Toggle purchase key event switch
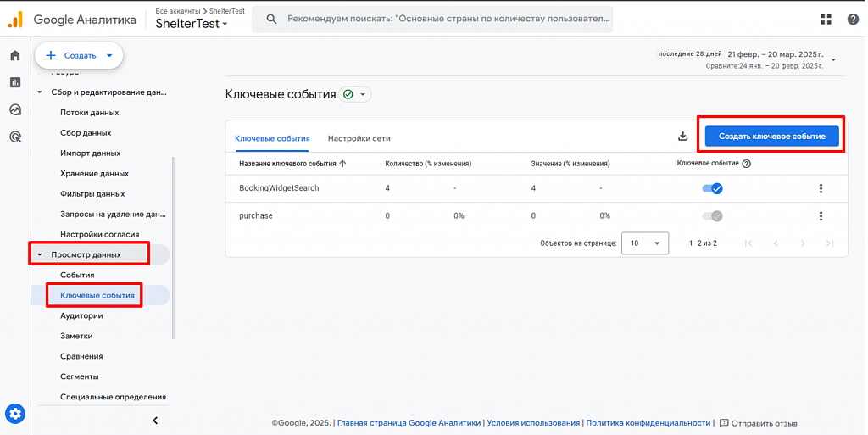Screen dimensions: 868x435 click(712, 216)
